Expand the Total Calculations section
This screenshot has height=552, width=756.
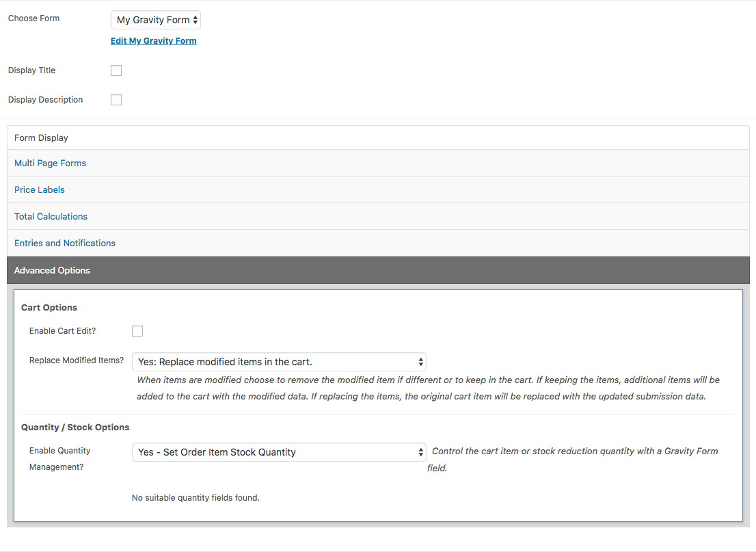point(51,216)
